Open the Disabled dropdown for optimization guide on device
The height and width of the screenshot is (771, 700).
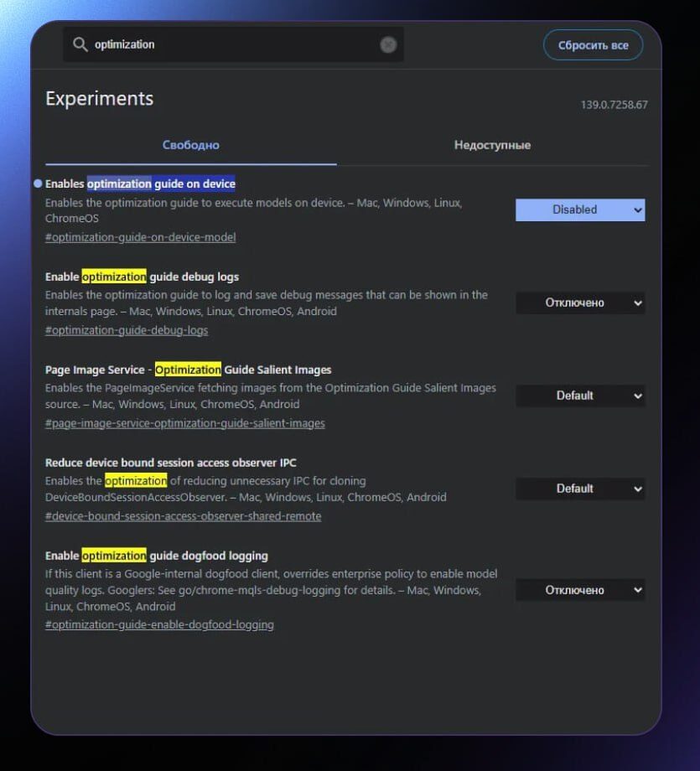coord(580,210)
